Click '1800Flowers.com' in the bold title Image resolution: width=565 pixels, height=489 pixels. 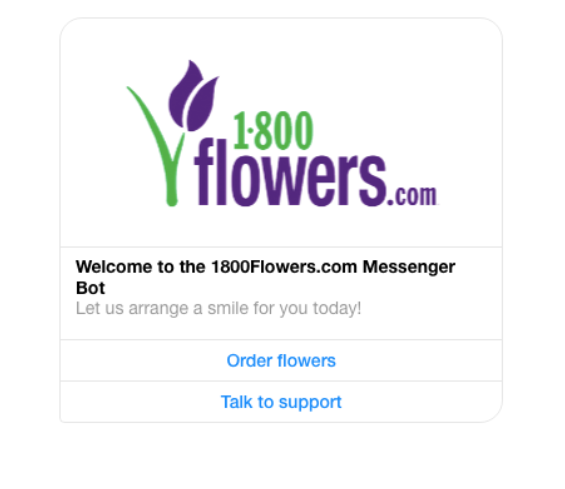point(284,267)
